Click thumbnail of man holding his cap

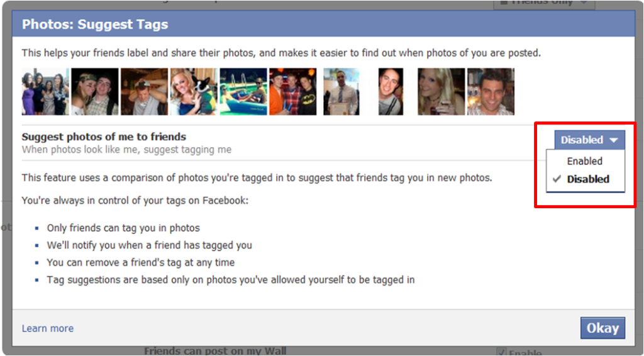[144, 92]
